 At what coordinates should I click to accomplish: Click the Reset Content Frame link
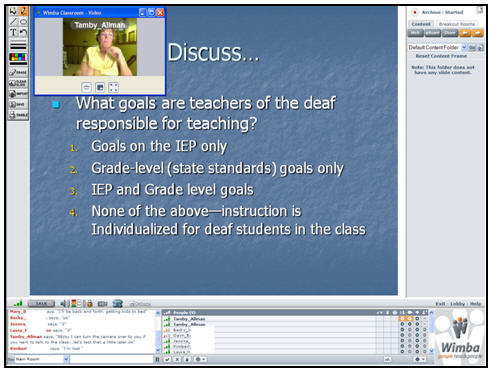pos(441,56)
